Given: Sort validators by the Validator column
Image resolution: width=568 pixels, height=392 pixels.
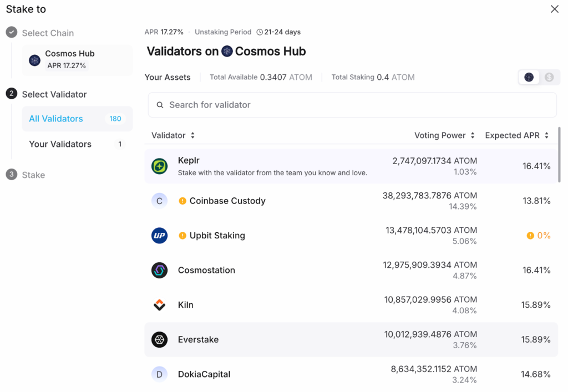Looking at the screenshot, I should click(x=173, y=135).
